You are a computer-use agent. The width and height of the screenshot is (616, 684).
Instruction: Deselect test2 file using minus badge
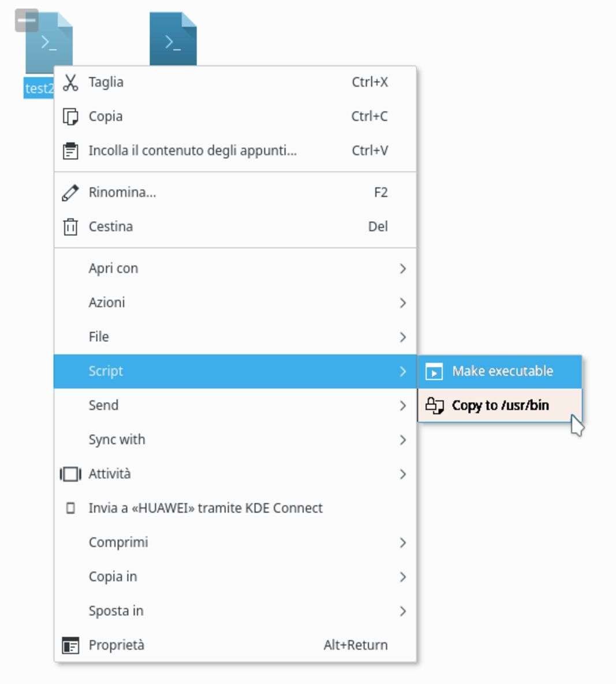click(27, 20)
